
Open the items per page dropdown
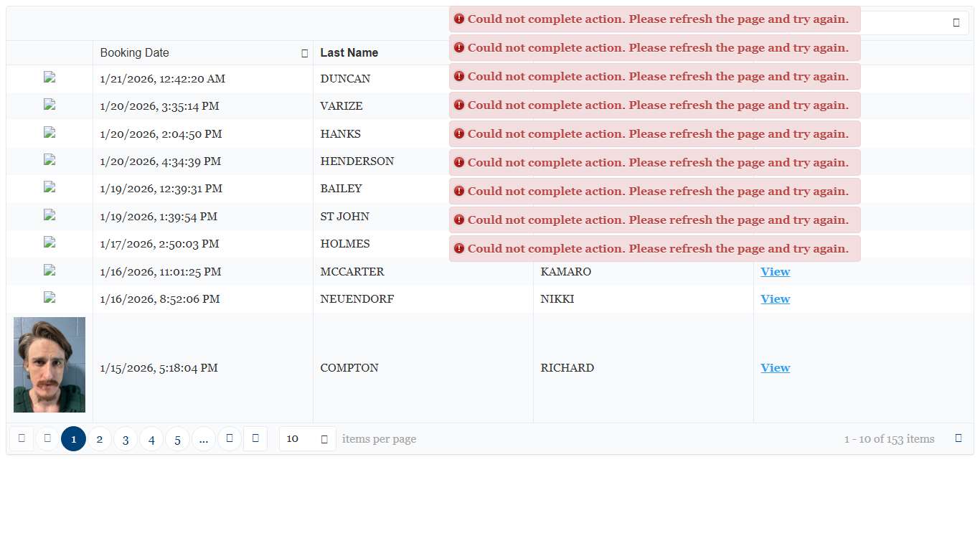click(307, 439)
